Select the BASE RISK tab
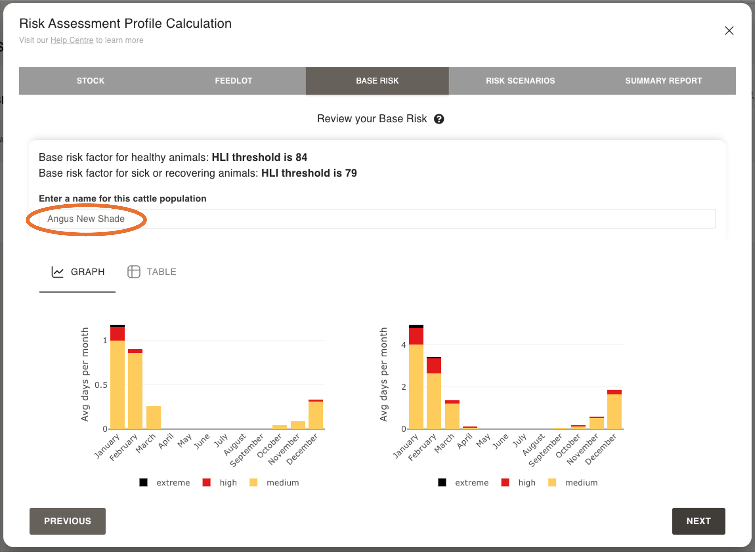The image size is (756, 552). pos(377,81)
